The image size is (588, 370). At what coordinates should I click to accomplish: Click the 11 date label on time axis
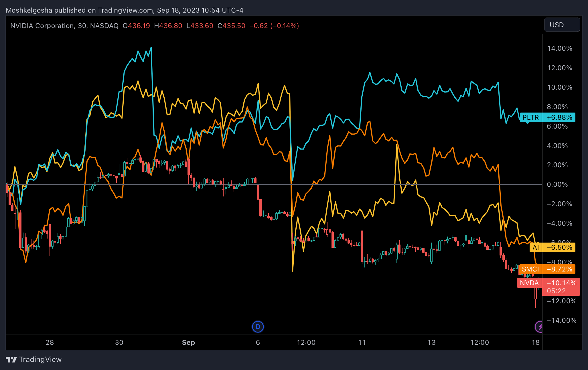[362, 343]
